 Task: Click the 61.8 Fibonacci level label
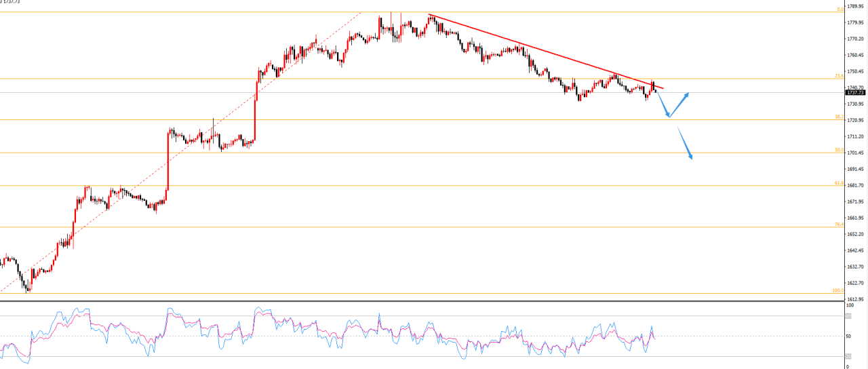pyautogui.click(x=838, y=183)
